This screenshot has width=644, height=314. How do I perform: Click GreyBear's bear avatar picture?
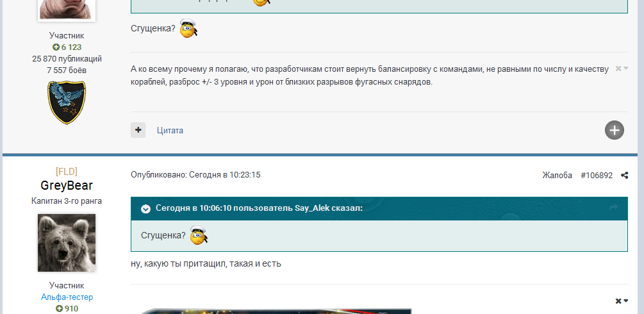pyautogui.click(x=67, y=243)
